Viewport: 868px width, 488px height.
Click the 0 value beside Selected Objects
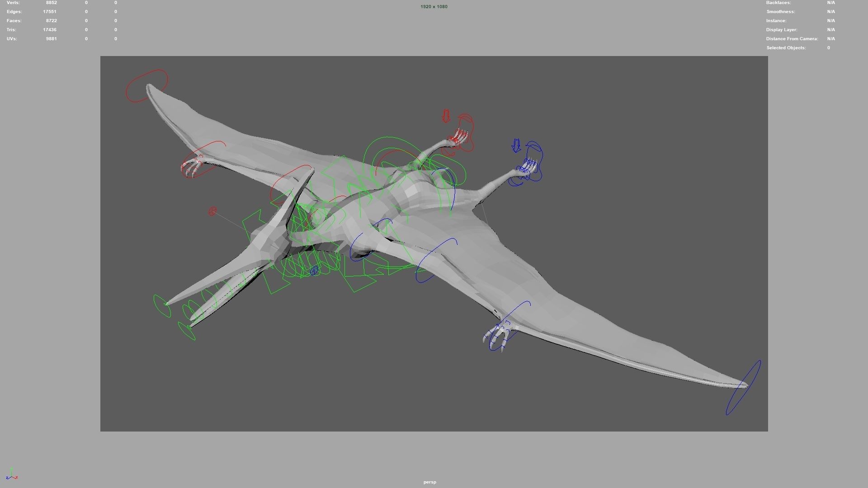[829, 48]
